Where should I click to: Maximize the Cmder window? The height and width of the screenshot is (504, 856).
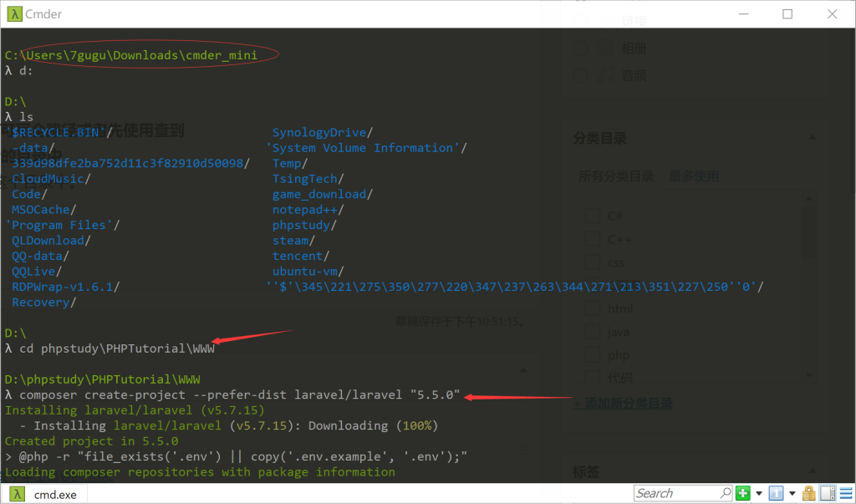[787, 14]
